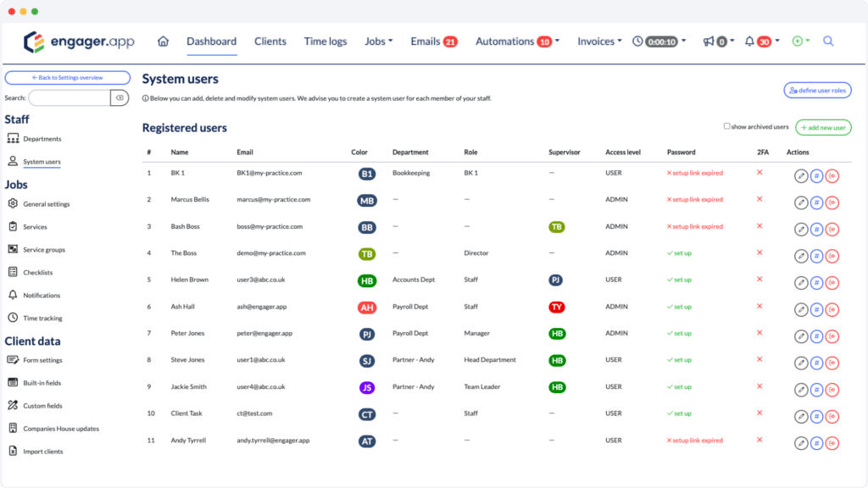
Task: Click the email marcus@my-practice.com
Action: (x=274, y=199)
